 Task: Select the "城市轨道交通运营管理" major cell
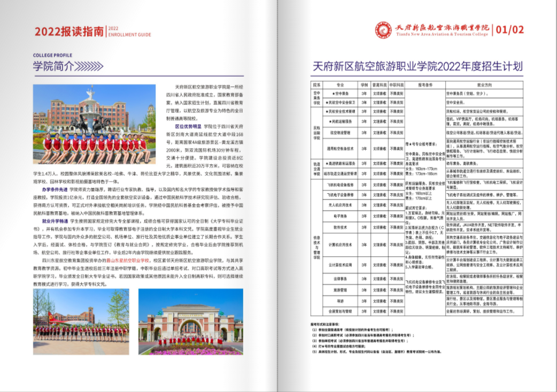pos(341,174)
